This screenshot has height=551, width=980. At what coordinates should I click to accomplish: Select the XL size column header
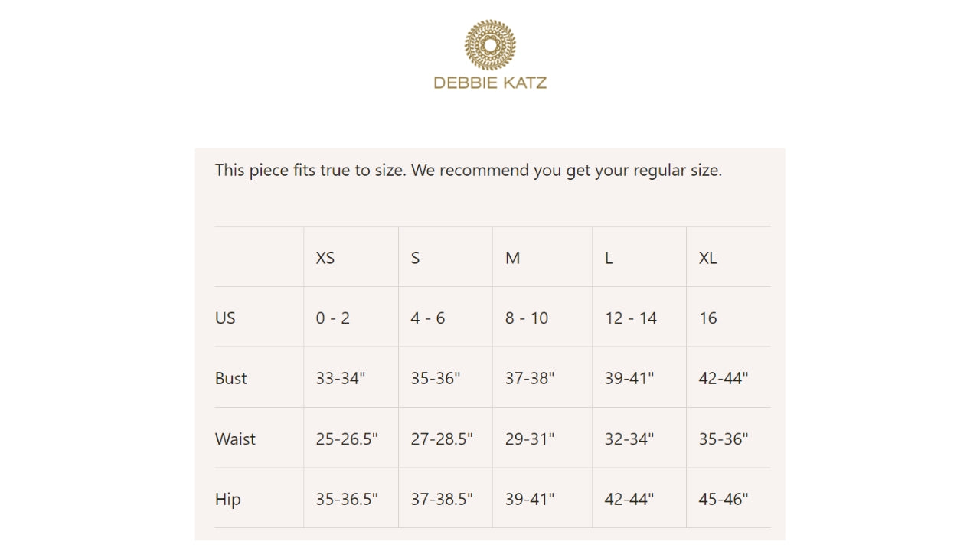(x=707, y=258)
